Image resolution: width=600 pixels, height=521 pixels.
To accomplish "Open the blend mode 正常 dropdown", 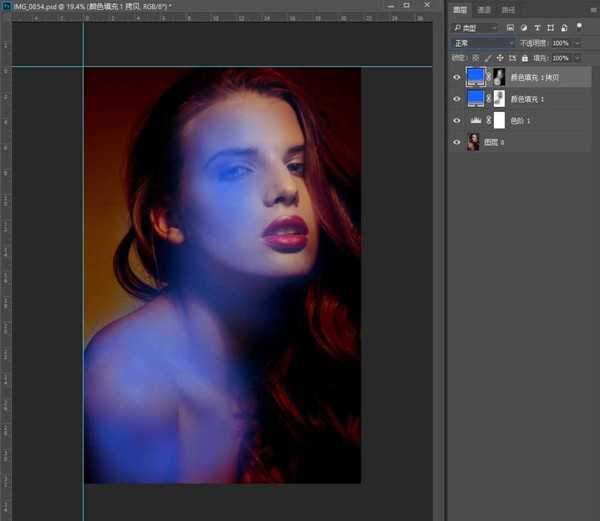I will (484, 44).
